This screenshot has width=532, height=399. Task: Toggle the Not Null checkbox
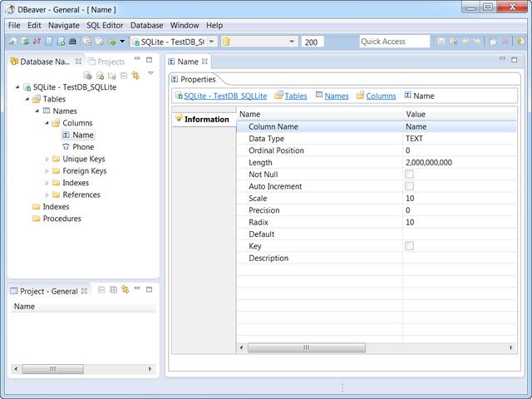(x=409, y=175)
